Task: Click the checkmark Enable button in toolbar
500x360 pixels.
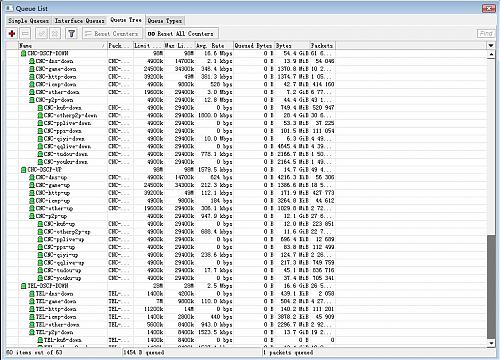Action: coord(42,33)
